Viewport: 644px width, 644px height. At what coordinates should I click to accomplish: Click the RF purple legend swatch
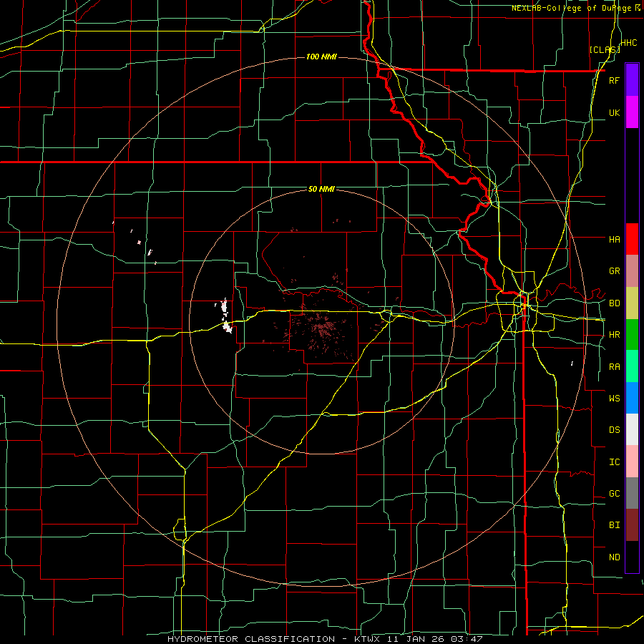pyautogui.click(x=632, y=80)
